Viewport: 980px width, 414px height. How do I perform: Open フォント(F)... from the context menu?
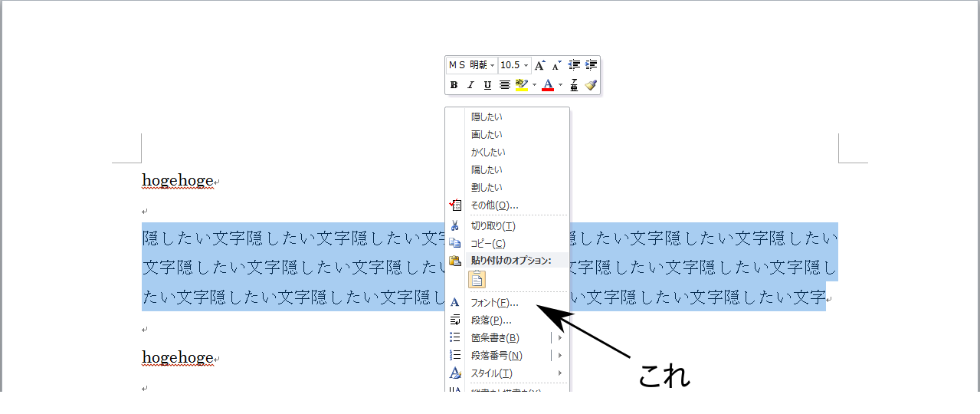click(x=494, y=303)
